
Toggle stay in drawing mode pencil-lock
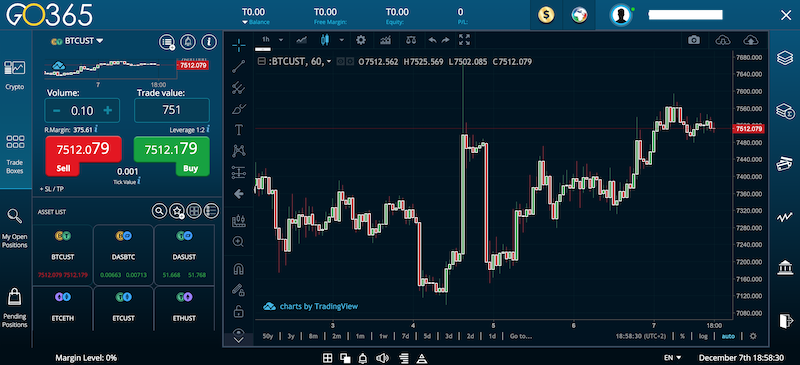click(x=238, y=289)
